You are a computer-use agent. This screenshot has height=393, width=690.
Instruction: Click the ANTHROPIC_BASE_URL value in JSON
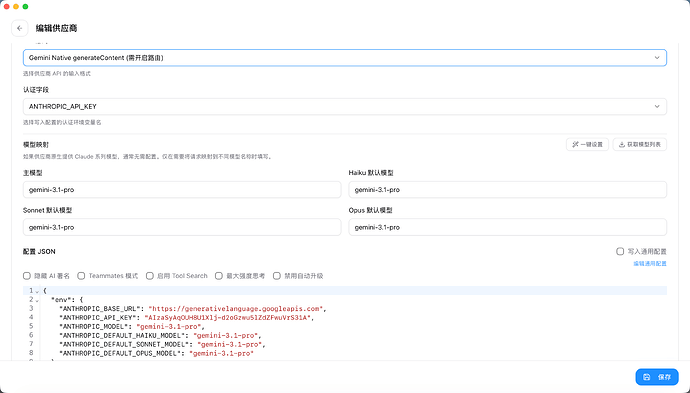click(x=235, y=309)
